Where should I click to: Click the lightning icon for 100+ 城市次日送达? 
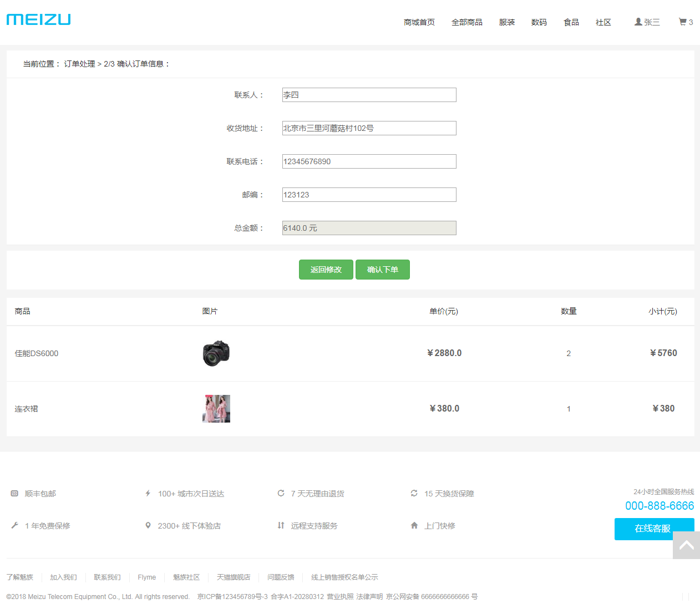coord(148,493)
